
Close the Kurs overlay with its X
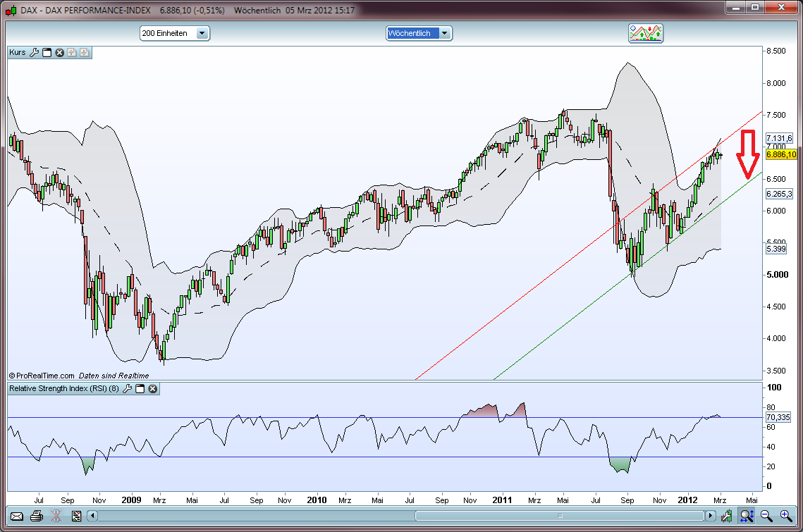click(x=59, y=52)
